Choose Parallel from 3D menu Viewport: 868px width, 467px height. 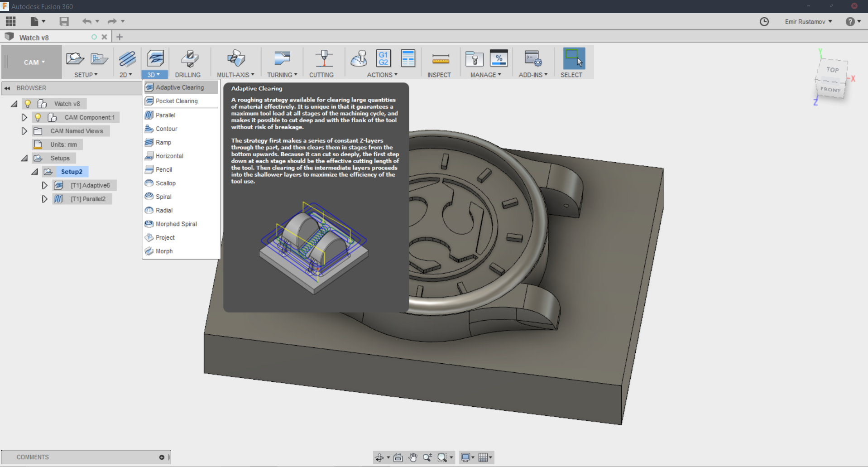pos(181,115)
